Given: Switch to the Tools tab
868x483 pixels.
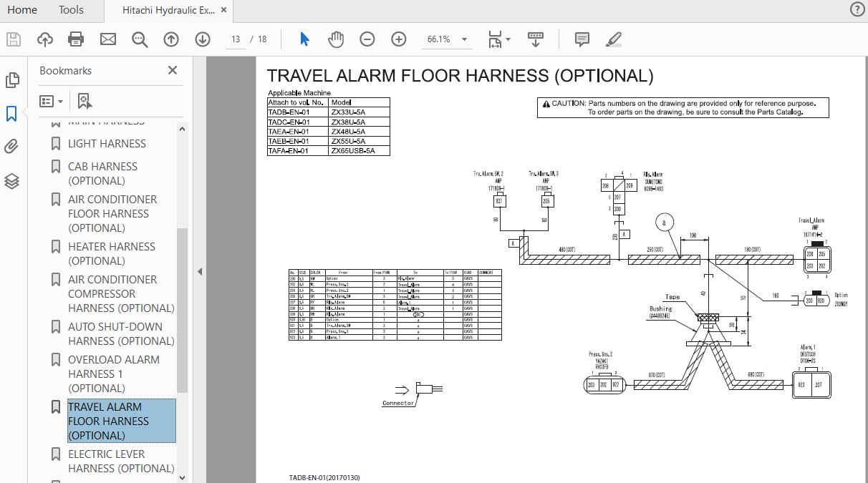Looking at the screenshot, I should point(71,10).
